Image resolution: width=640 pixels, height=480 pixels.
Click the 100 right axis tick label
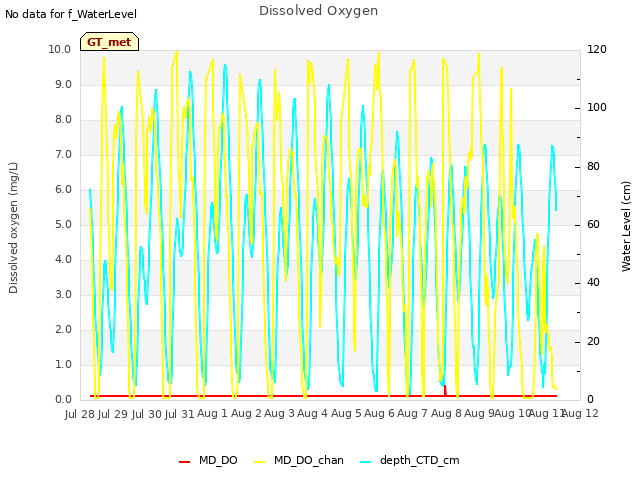(597, 108)
